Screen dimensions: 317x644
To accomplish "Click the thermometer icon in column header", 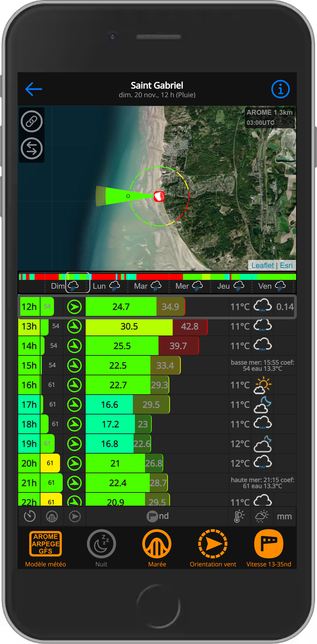I will [239, 516].
